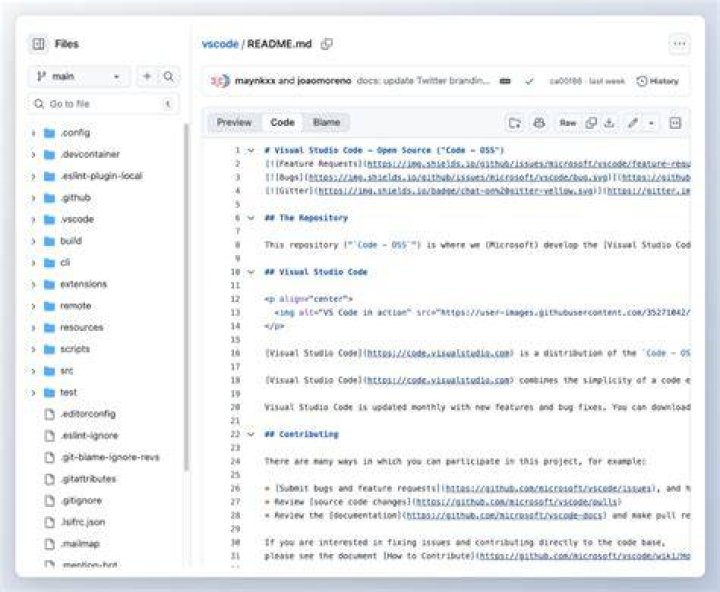Open main branch selector dropdown

point(79,76)
